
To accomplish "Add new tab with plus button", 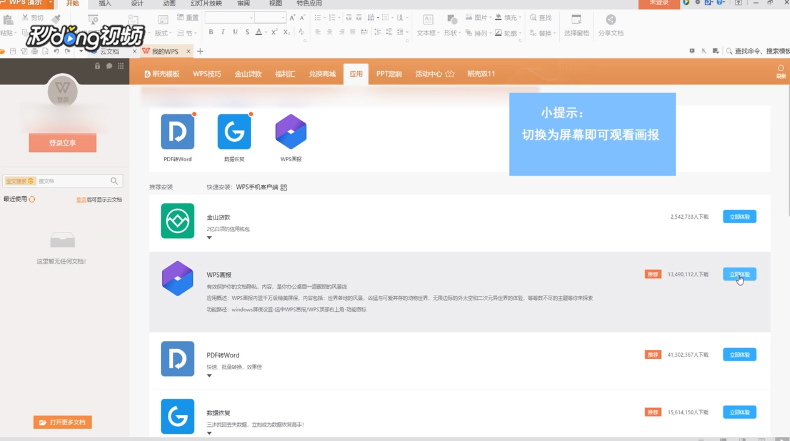I will [x=200, y=51].
